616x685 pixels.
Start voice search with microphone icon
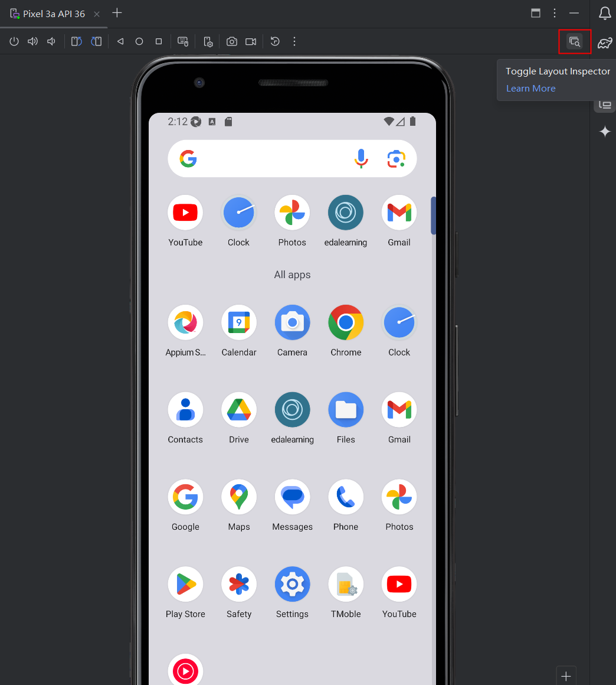point(361,159)
